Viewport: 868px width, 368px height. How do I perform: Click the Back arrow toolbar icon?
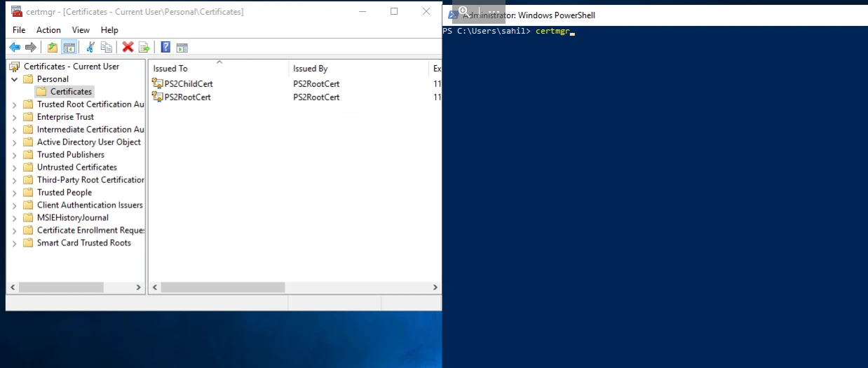pyautogui.click(x=15, y=47)
